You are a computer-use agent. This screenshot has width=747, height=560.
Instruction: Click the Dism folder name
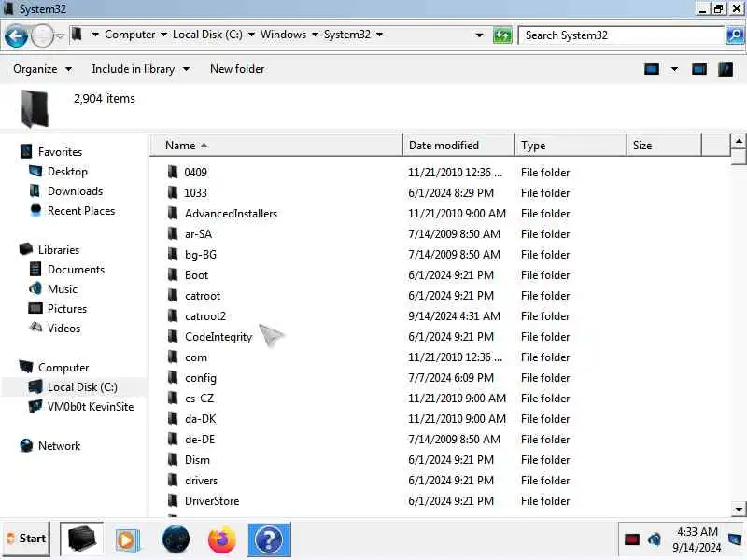click(197, 460)
